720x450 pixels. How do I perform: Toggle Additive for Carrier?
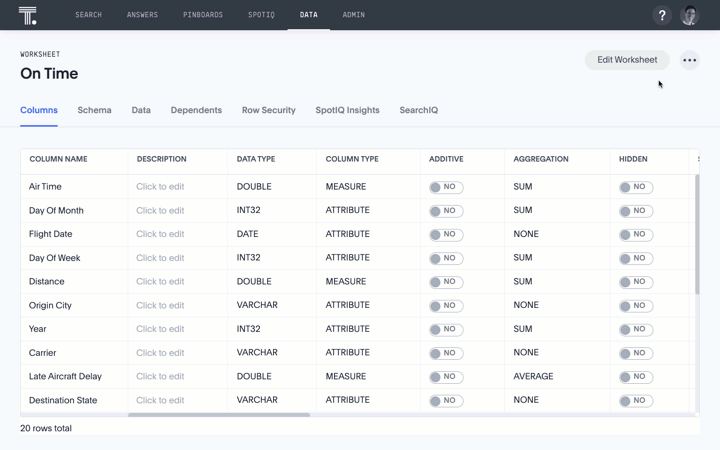pyautogui.click(x=446, y=353)
